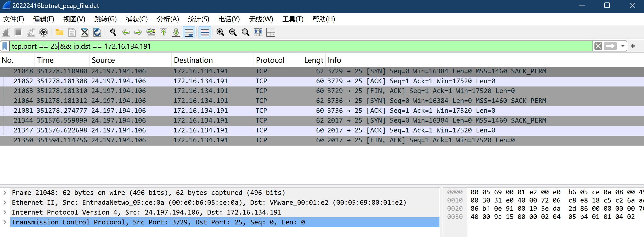This screenshot has height=237, width=644.
Task: Close the capture file icon
Action: click(85, 32)
